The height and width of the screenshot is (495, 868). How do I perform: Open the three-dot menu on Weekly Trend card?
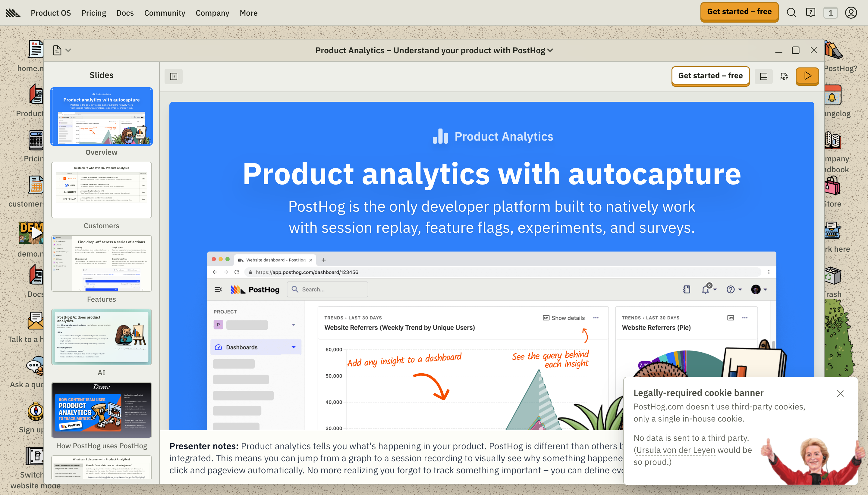pos(596,318)
